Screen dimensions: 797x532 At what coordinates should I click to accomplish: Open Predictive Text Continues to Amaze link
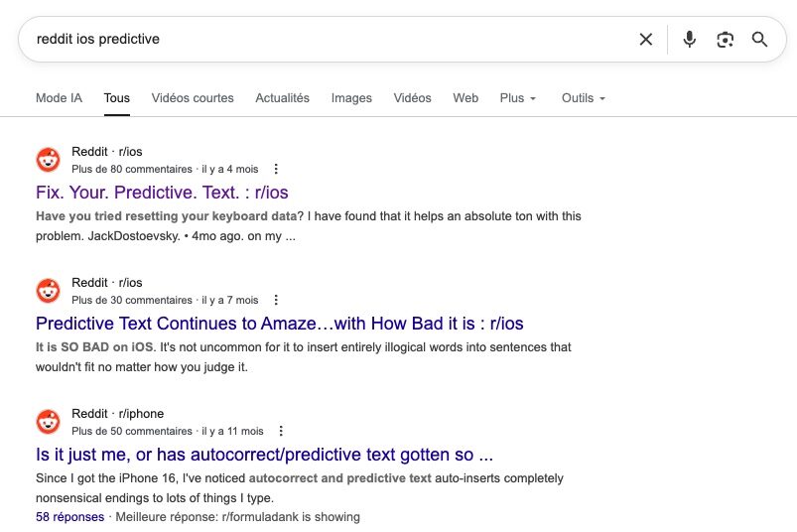pyautogui.click(x=280, y=324)
